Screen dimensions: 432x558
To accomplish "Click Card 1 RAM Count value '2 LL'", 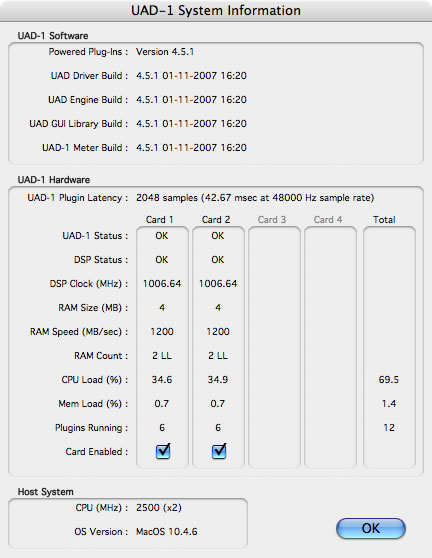I will [x=162, y=356].
